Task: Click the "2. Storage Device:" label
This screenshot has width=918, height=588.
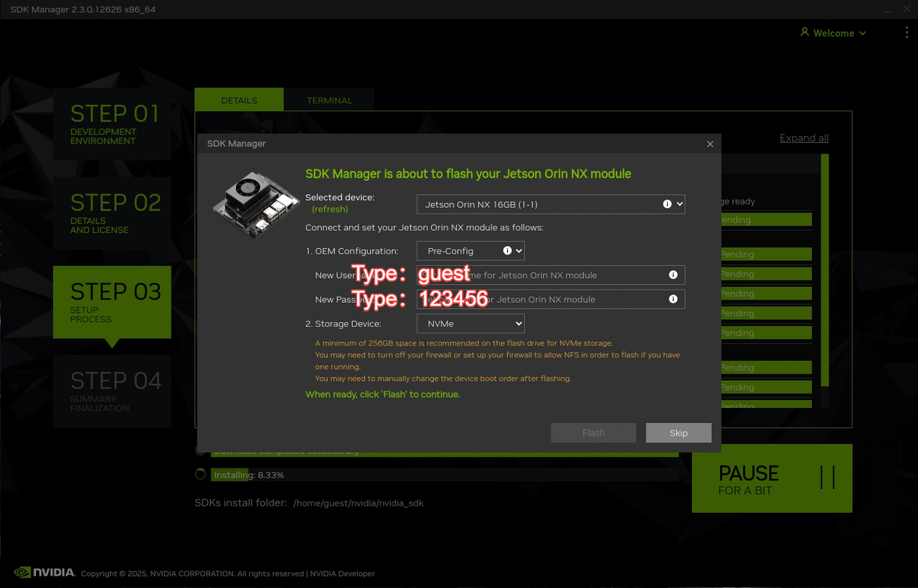Action: click(x=344, y=323)
